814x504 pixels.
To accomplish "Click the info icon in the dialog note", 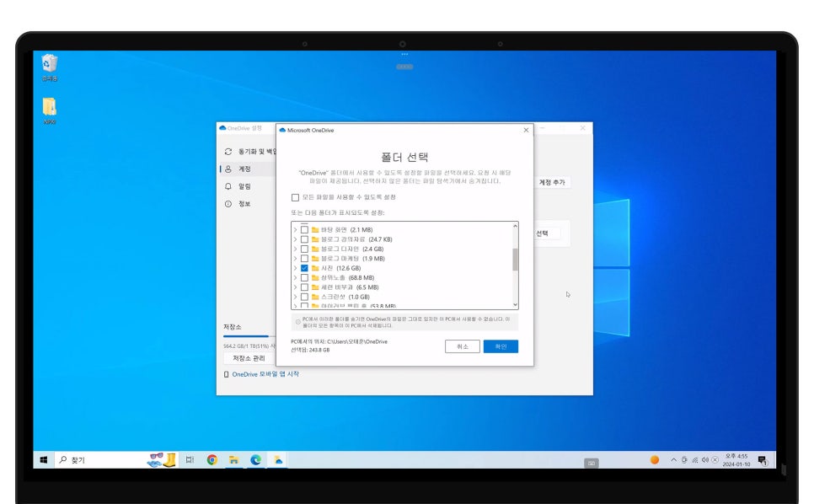I will click(298, 322).
